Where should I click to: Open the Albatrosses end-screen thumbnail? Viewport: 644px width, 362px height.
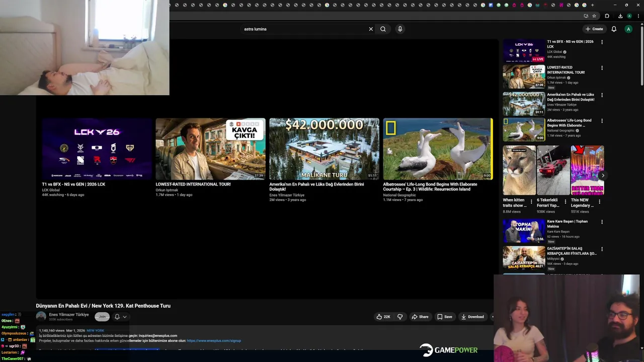[x=438, y=149]
